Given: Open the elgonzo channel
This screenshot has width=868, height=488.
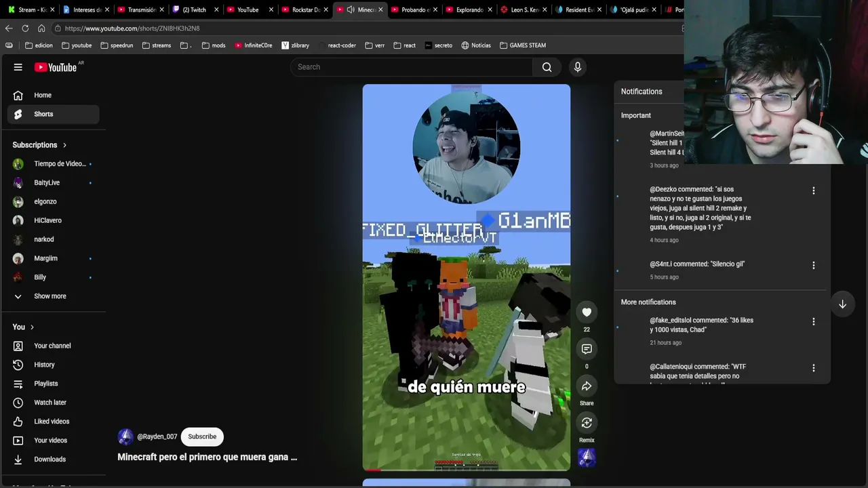Looking at the screenshot, I should tap(54, 202).
